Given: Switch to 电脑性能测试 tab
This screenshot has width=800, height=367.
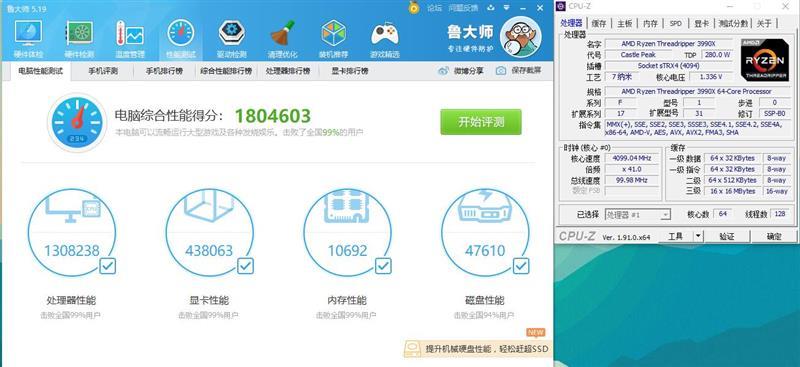Looking at the screenshot, I should 40,71.
